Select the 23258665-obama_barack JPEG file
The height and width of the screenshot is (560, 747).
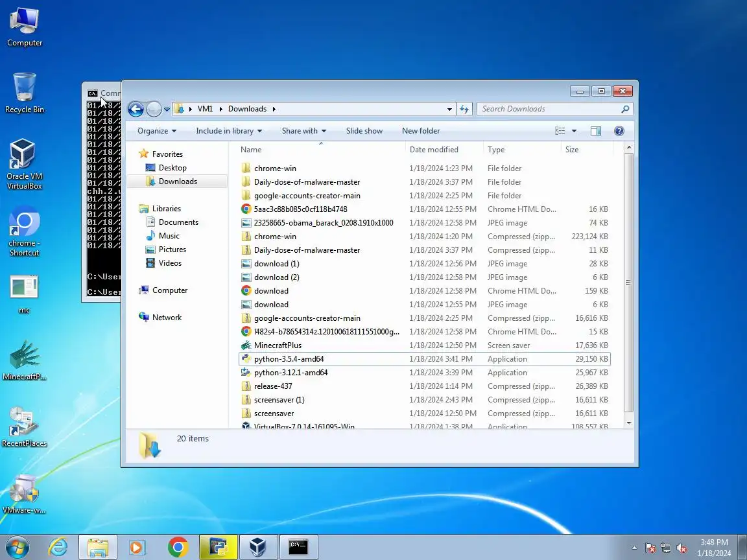(424, 223)
